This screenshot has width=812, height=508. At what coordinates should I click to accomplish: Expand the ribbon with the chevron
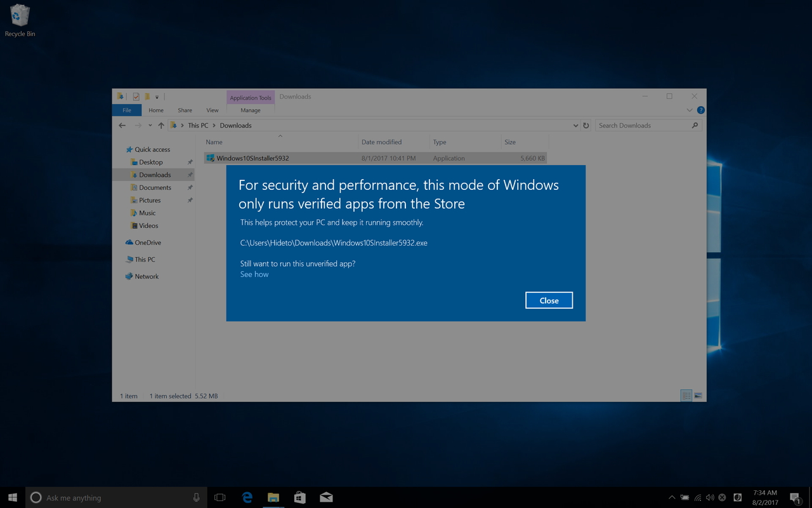(690, 110)
